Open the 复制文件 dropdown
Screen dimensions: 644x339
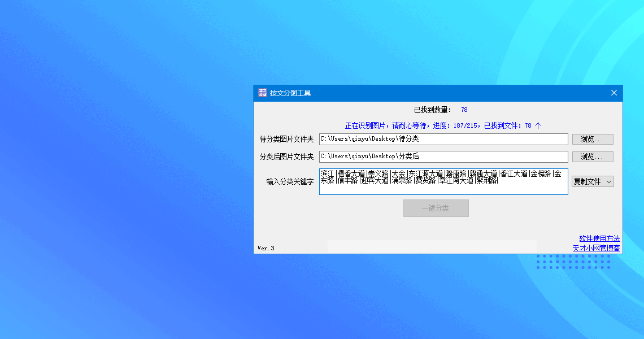(593, 181)
